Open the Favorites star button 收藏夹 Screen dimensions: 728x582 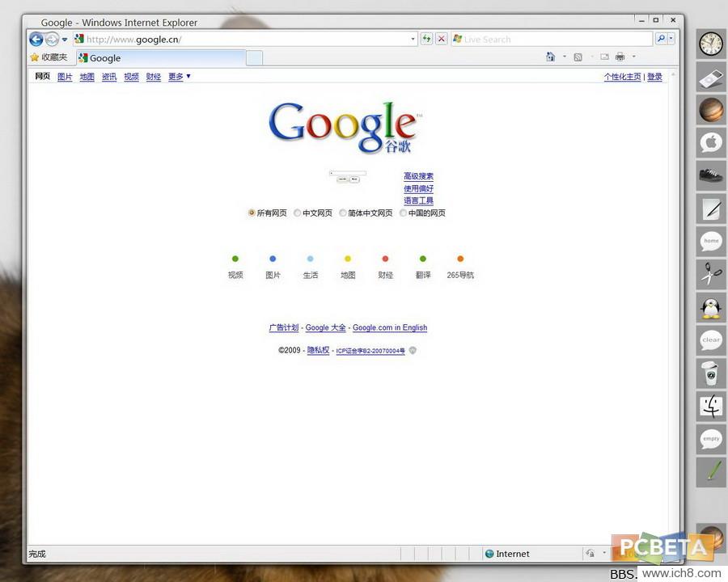tap(49, 57)
